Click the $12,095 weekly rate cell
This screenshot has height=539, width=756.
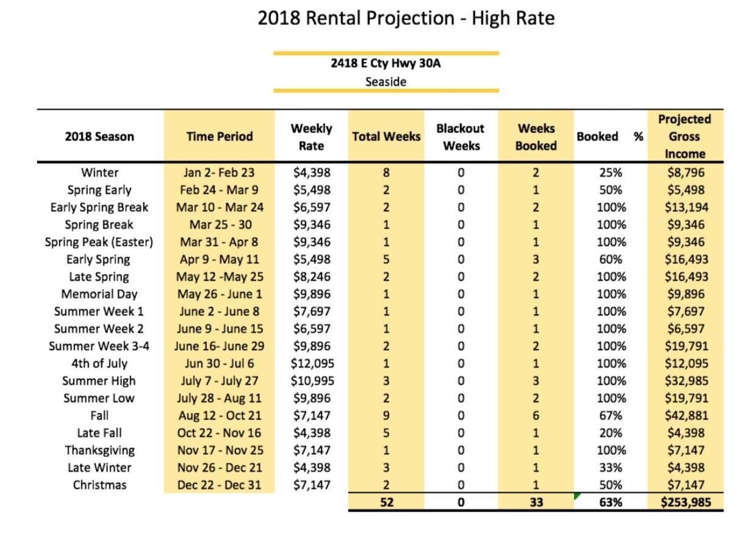[x=312, y=364]
